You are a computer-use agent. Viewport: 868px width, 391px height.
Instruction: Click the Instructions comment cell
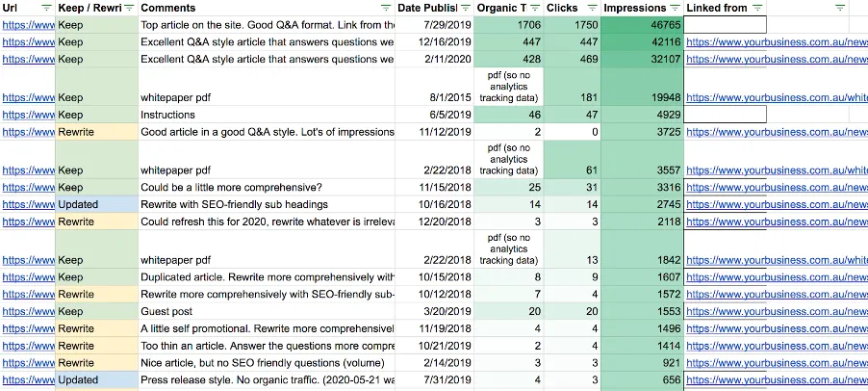pos(266,115)
